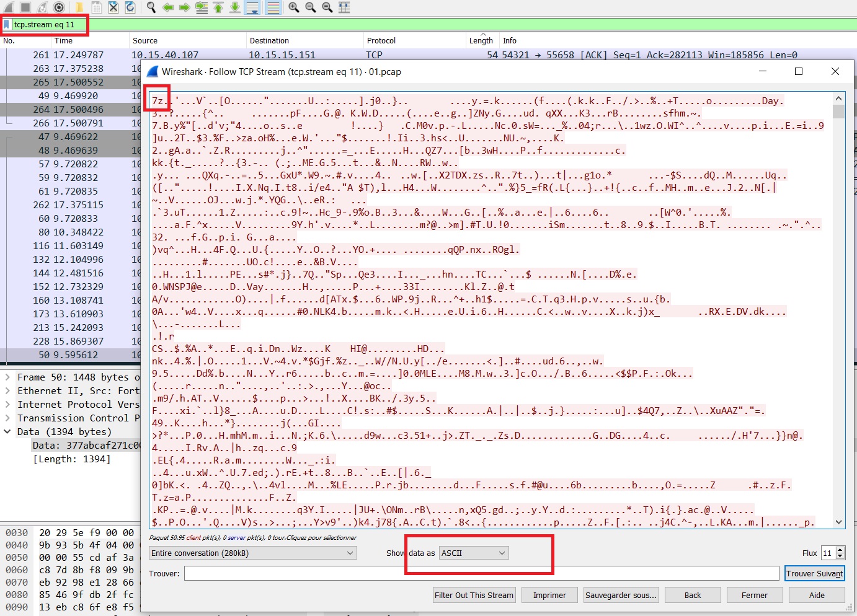Open Find Packet with the magnifier icon
Image resolution: width=857 pixels, height=616 pixels.
pyautogui.click(x=150, y=7)
